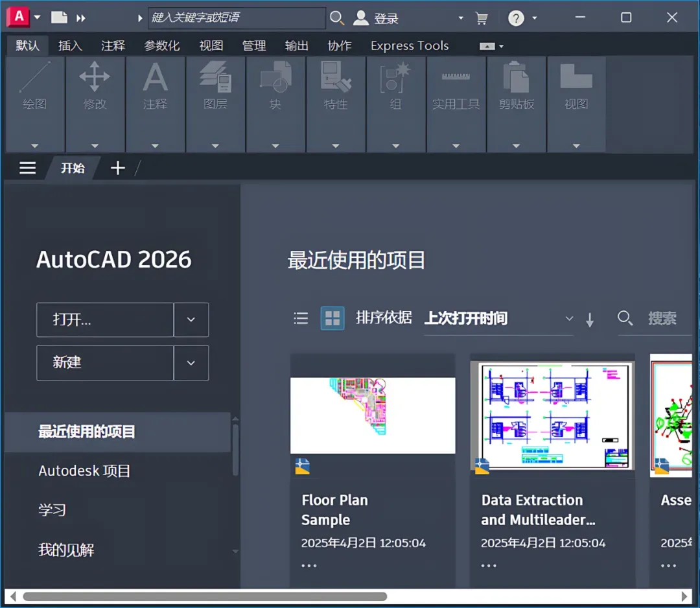Click the search magnifier beside keyword box
Viewport: 700px width, 608px height.
[x=337, y=18]
